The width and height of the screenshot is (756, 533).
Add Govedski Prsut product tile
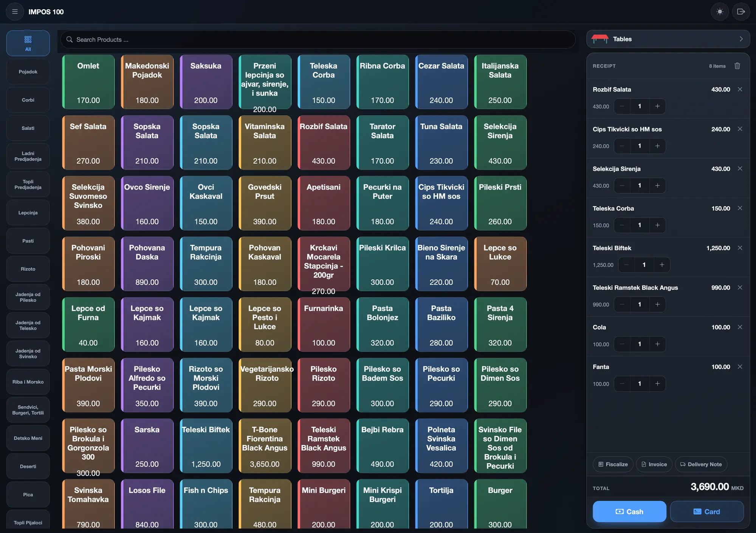click(x=265, y=203)
